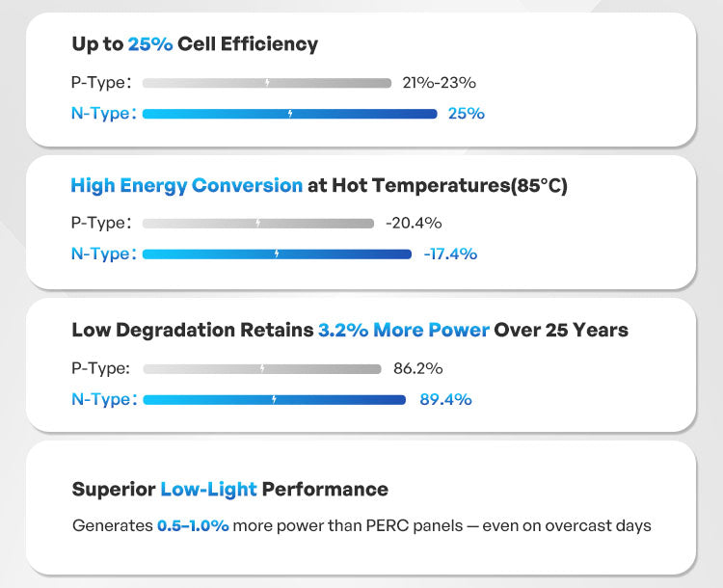Click the lightning bolt on the P-Type Cell Efficiency bar
723x588 pixels.
pos(267,83)
